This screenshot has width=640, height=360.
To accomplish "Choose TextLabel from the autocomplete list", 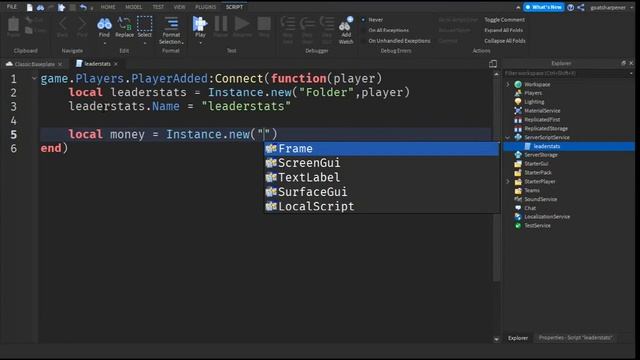I will click(x=381, y=177).
